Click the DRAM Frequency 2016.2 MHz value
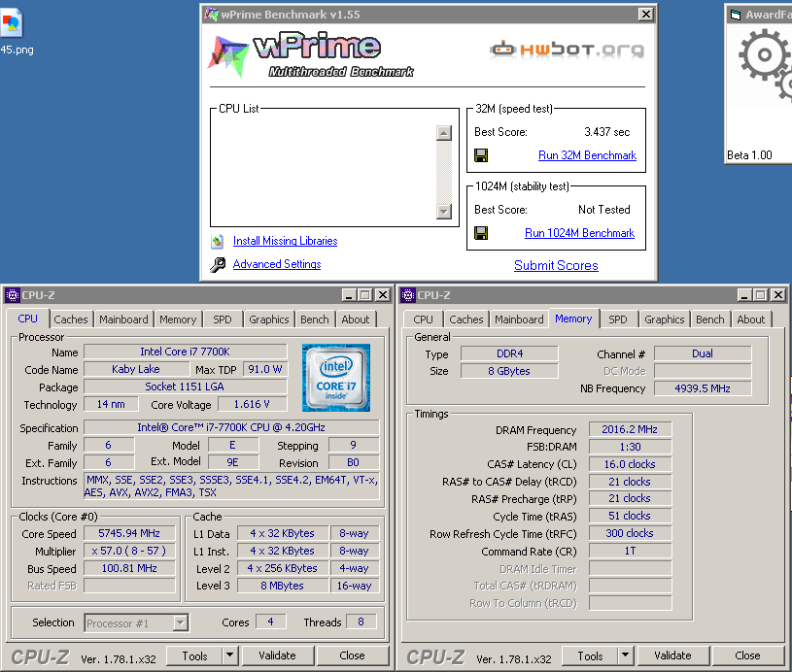 (630, 429)
